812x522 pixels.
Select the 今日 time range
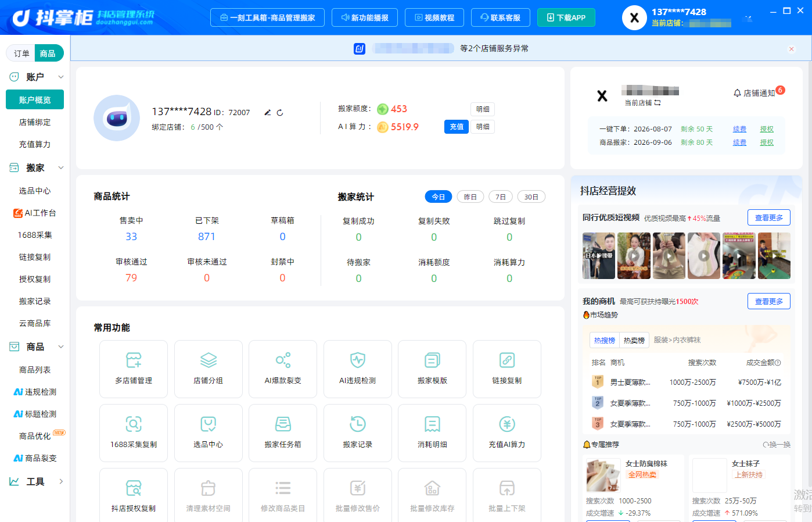[x=439, y=197]
